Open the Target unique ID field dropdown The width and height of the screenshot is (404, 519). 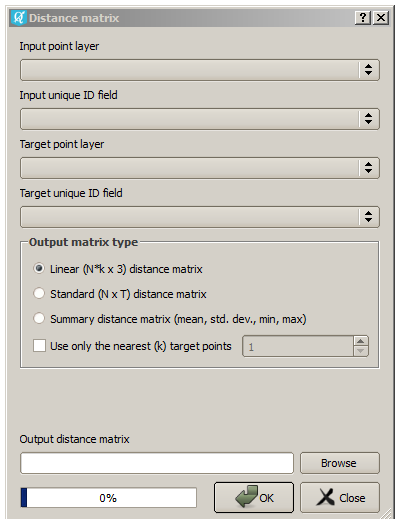click(x=200, y=217)
